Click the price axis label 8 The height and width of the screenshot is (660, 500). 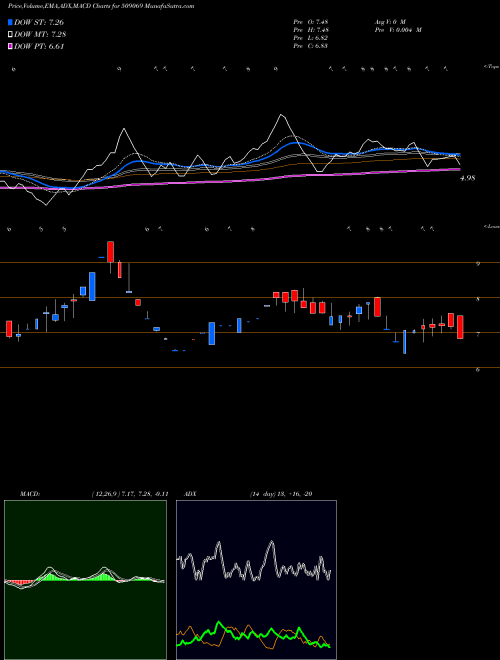click(x=478, y=299)
